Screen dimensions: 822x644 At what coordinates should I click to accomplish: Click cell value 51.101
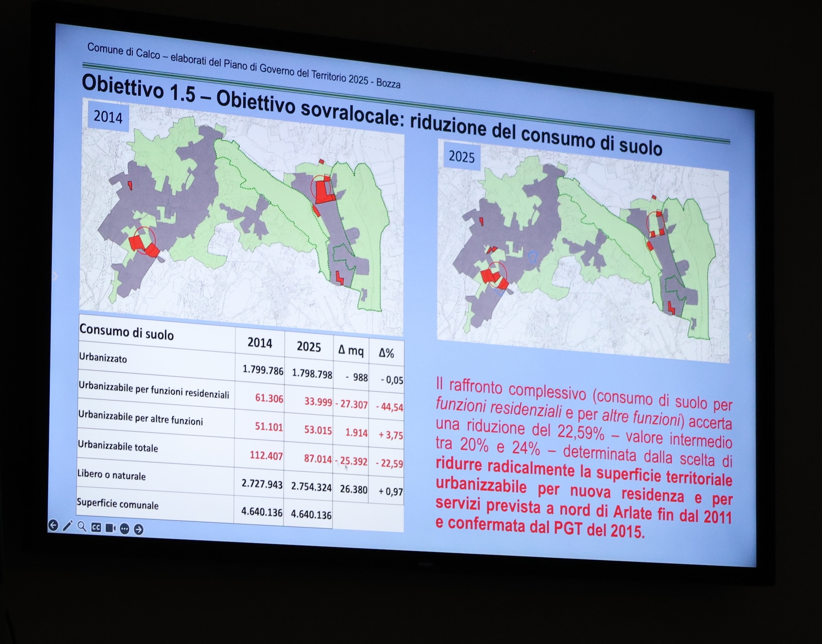coord(269,427)
